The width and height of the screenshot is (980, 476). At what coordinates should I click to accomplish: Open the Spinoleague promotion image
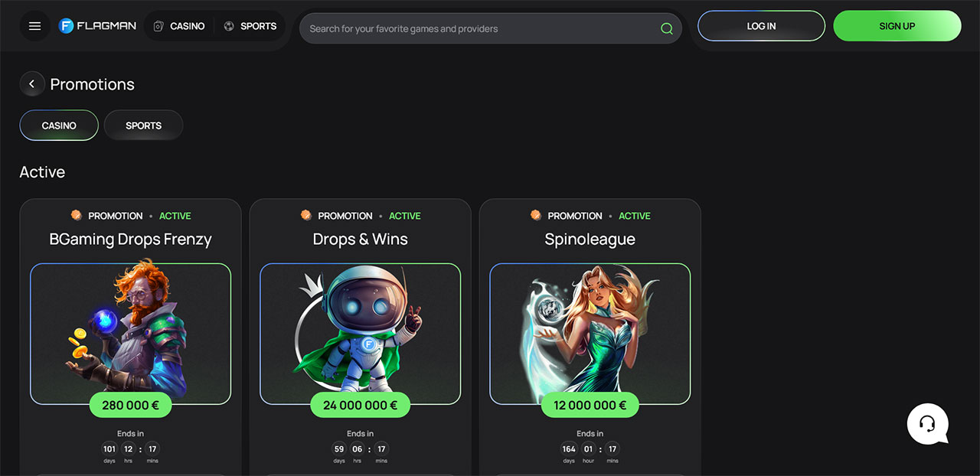[x=590, y=334]
